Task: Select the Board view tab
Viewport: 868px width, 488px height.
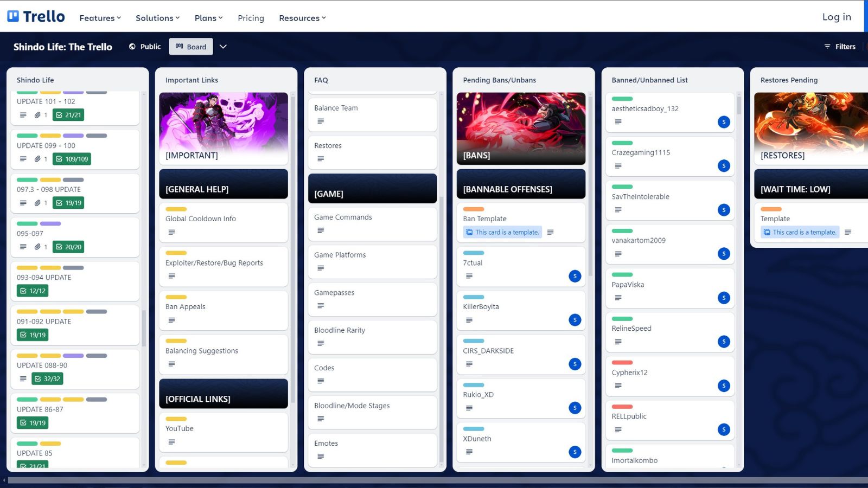Action: [x=191, y=47]
